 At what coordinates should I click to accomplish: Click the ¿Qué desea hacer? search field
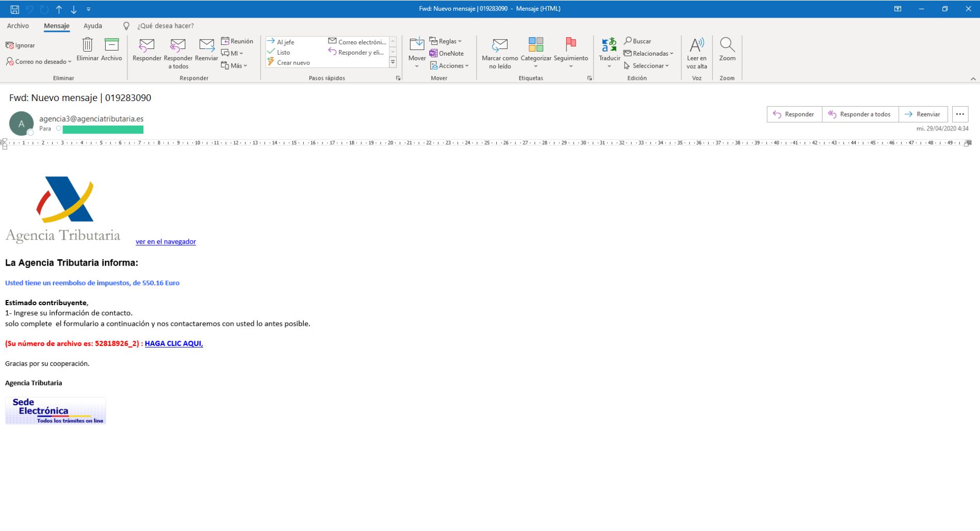pos(165,26)
